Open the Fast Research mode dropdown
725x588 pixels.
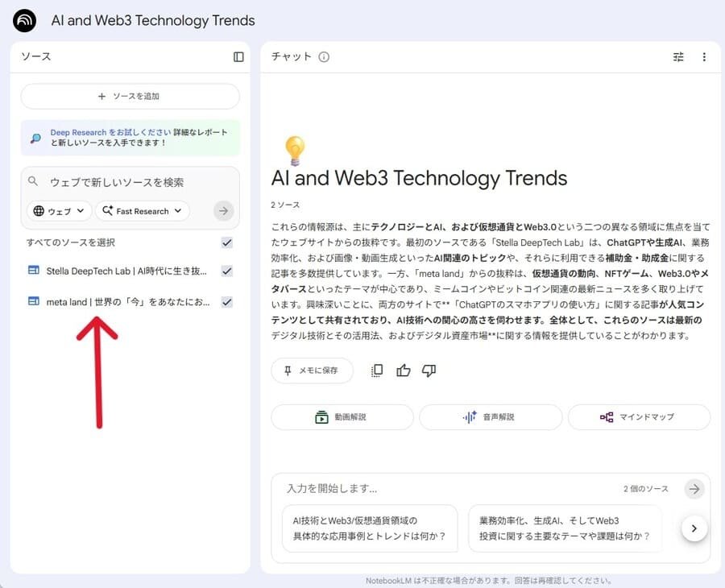[x=142, y=211]
